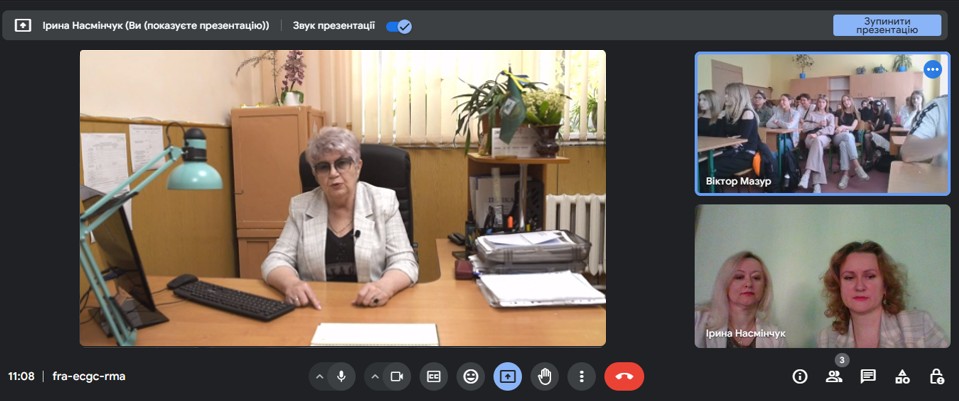Click the Ірина Насмінчук name label on tile
959x401 pixels.
(746, 333)
